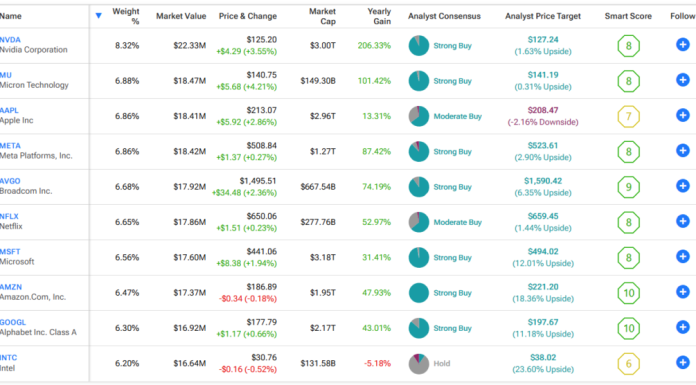Follow Broadcom Inc. plus button
The width and height of the screenshot is (696, 385).
[683, 186]
